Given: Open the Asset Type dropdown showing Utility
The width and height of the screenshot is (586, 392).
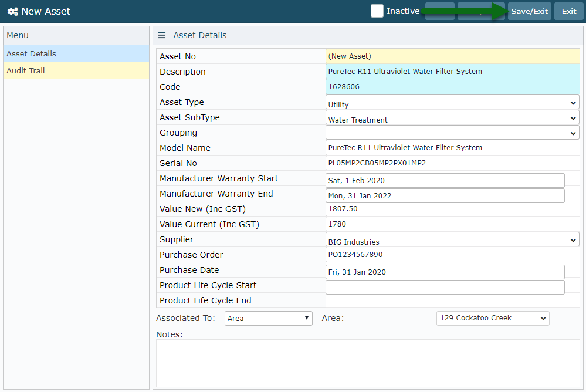Looking at the screenshot, I should (452, 103).
